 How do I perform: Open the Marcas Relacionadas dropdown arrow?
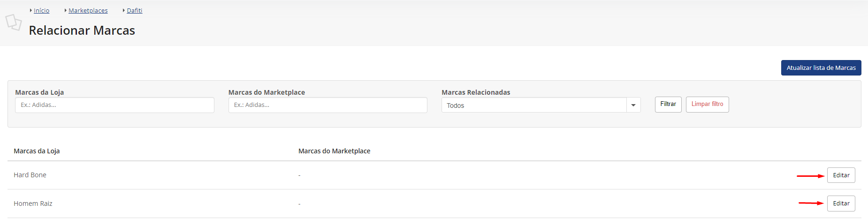pyautogui.click(x=633, y=105)
